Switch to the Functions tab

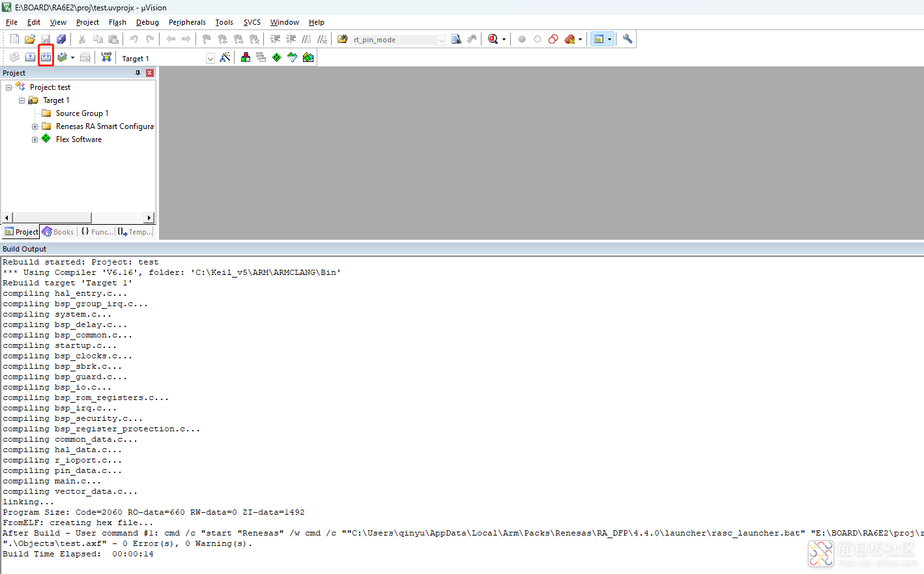click(97, 231)
